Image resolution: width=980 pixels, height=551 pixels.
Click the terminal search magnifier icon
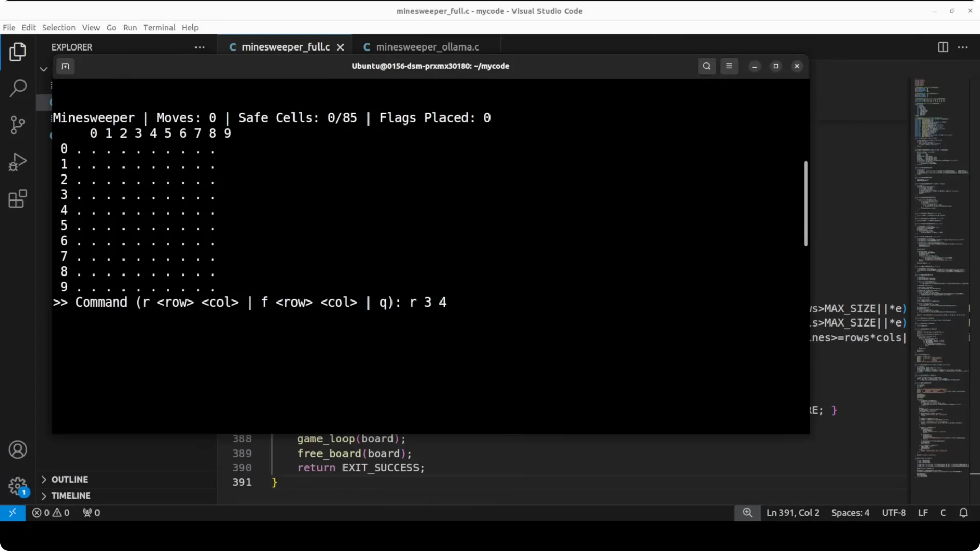pos(707,66)
